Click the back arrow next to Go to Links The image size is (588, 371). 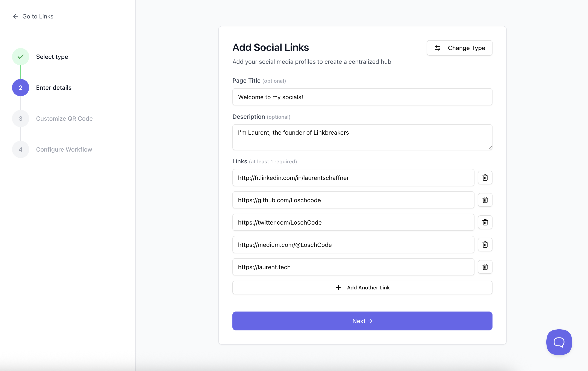[15, 16]
